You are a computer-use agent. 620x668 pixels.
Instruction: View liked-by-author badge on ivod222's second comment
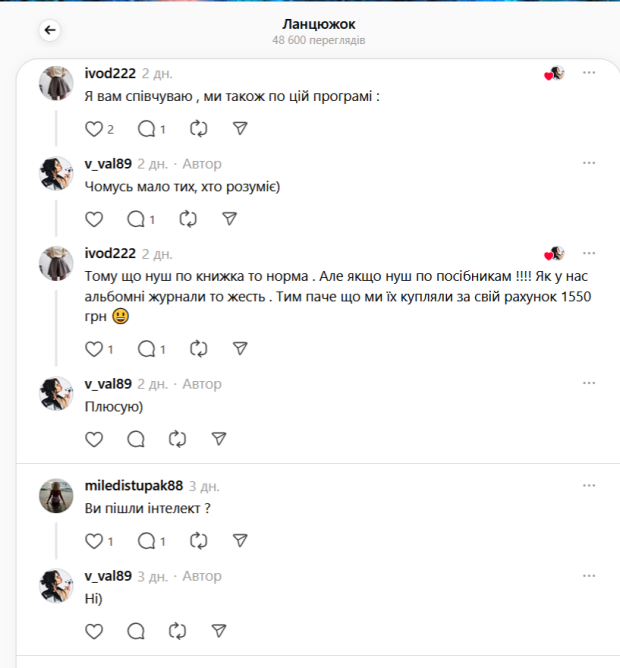(554, 253)
